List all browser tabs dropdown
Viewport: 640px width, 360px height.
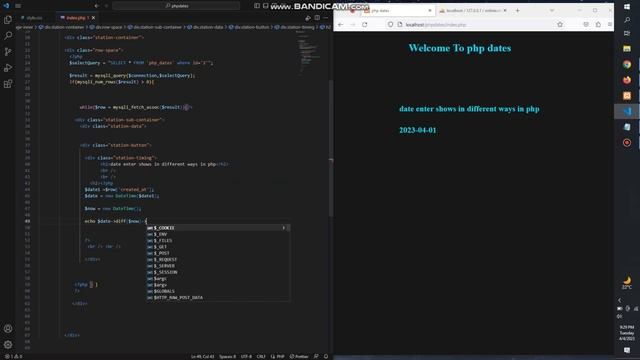[552, 11]
